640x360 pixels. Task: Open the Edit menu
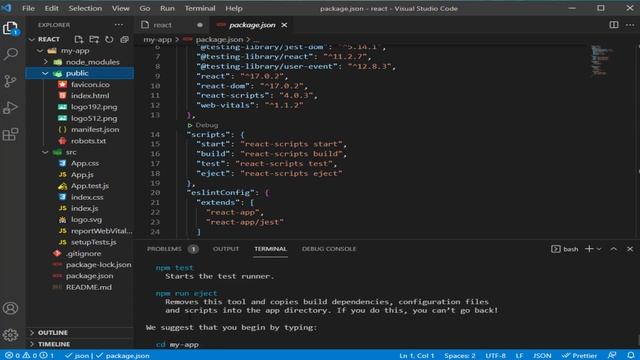51,8
